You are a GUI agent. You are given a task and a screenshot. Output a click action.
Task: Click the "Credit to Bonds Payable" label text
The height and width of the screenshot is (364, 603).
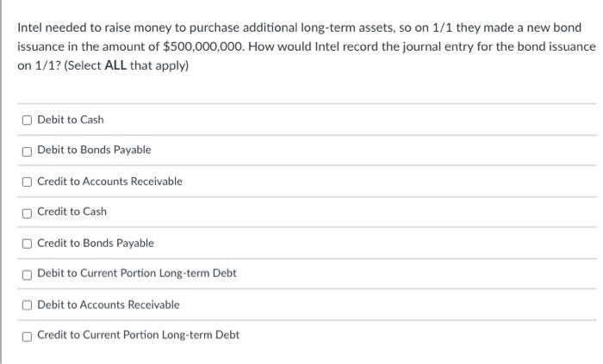[x=96, y=243]
